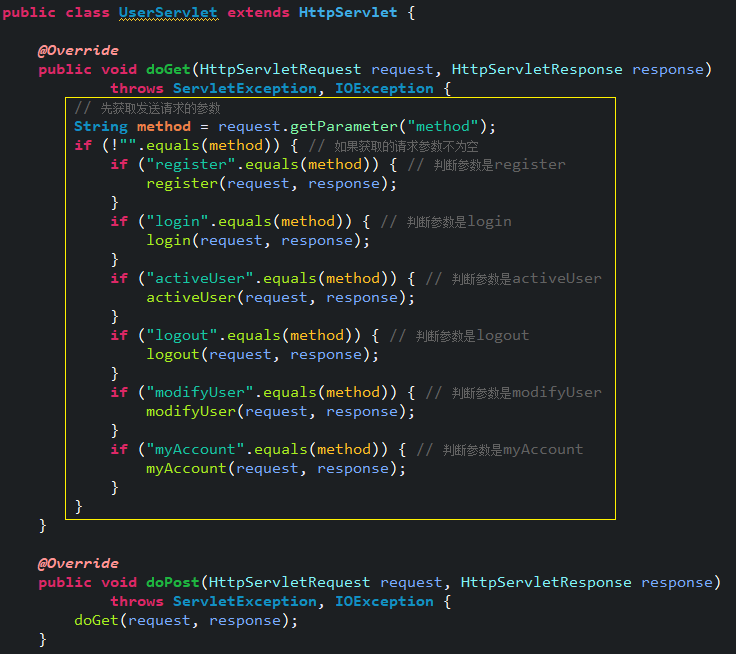Click the "activeUser" string literal
Viewport: 736px width, 654px height.
[x=200, y=278]
